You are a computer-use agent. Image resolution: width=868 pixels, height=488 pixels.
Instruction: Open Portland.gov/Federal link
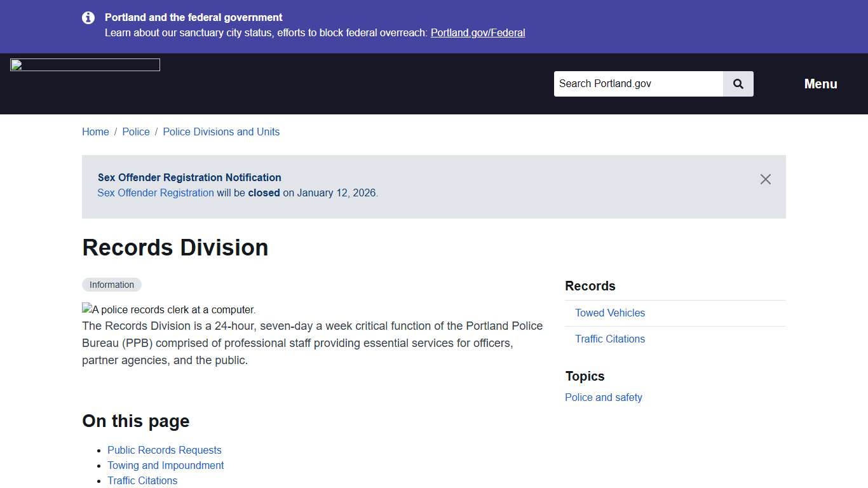[478, 32]
